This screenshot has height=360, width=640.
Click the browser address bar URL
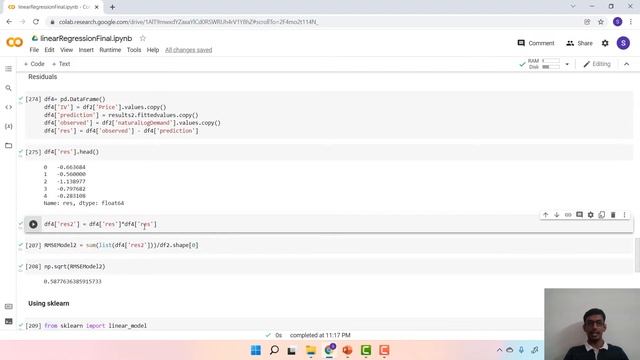pos(188,22)
